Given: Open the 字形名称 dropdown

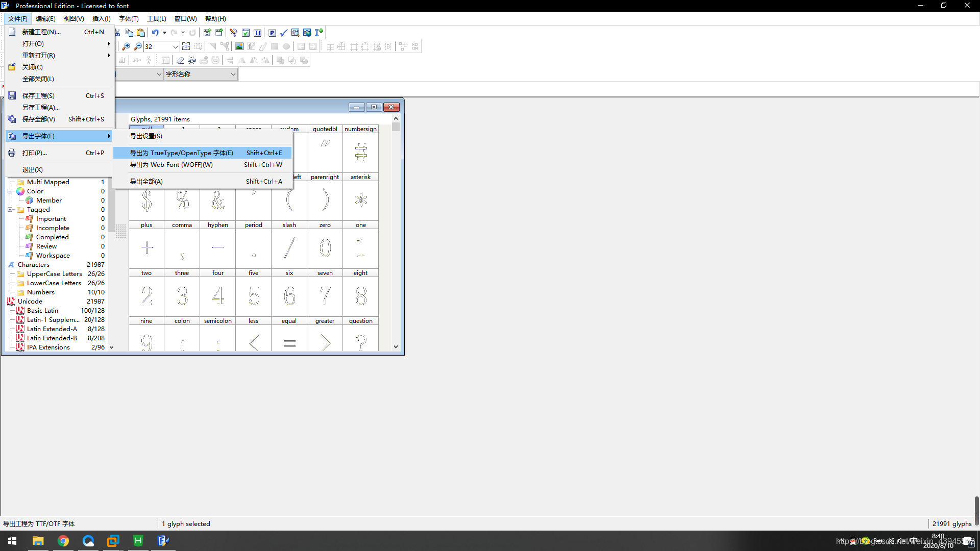Looking at the screenshot, I should (x=233, y=74).
